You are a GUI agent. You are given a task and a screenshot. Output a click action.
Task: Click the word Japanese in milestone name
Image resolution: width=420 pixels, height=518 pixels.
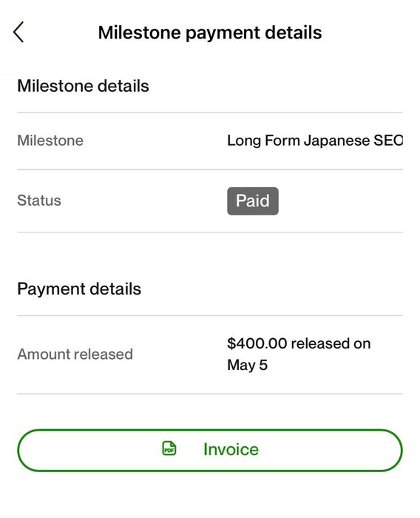click(336, 141)
